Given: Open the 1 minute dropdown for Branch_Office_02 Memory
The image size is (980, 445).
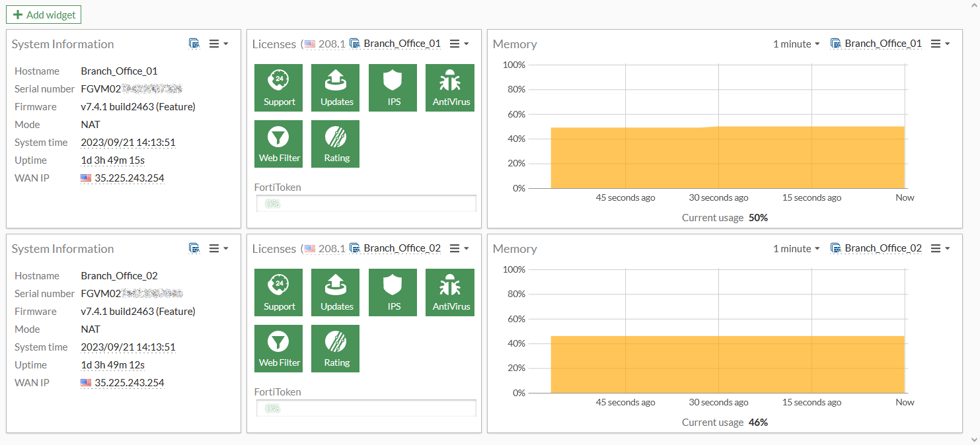Looking at the screenshot, I should [x=796, y=248].
